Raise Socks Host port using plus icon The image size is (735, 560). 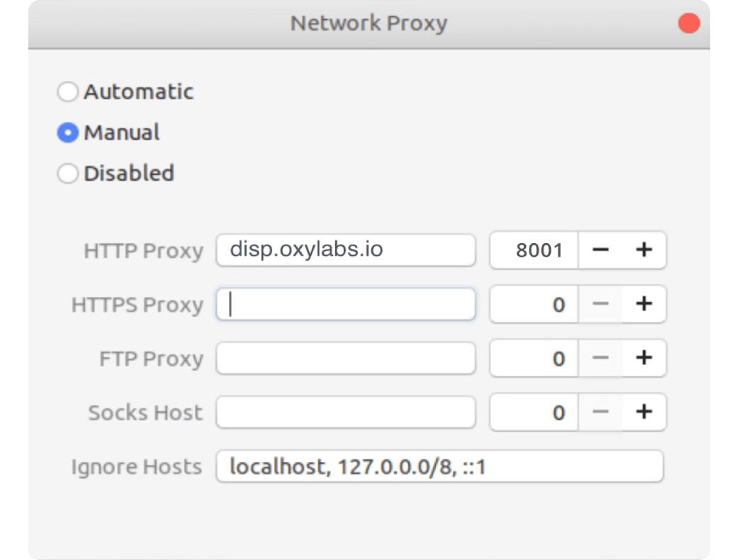click(x=644, y=412)
